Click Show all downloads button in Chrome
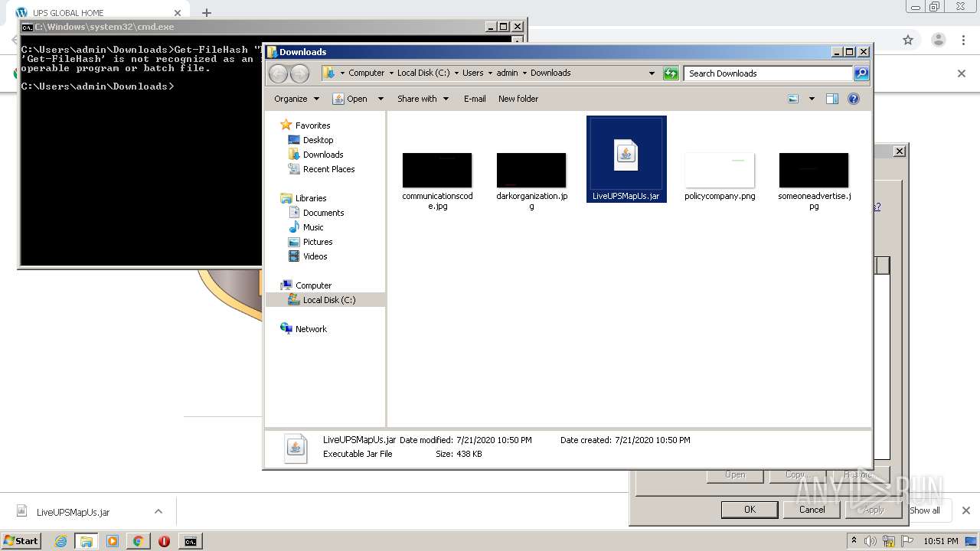The width and height of the screenshot is (980, 551). pyautogui.click(x=925, y=510)
